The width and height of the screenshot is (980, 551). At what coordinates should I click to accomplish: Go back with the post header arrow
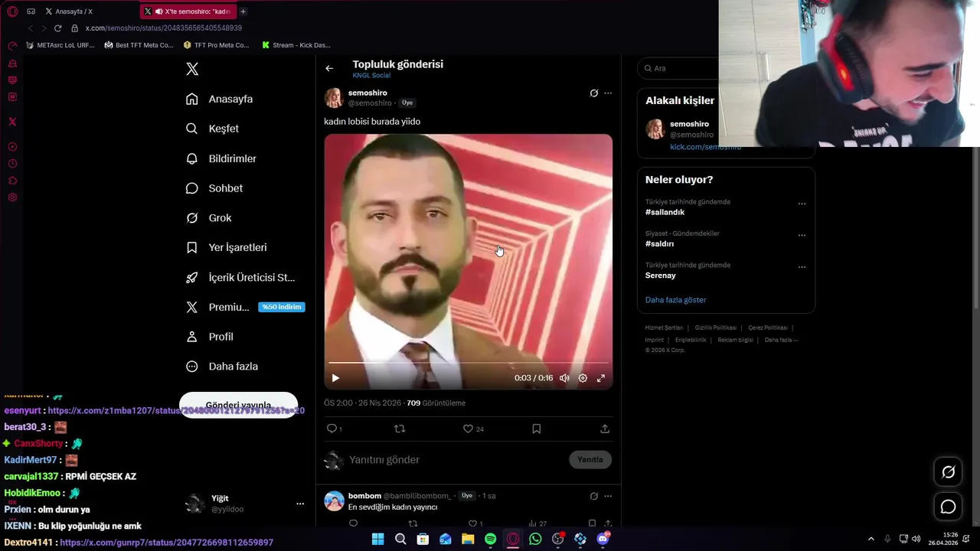coord(329,68)
